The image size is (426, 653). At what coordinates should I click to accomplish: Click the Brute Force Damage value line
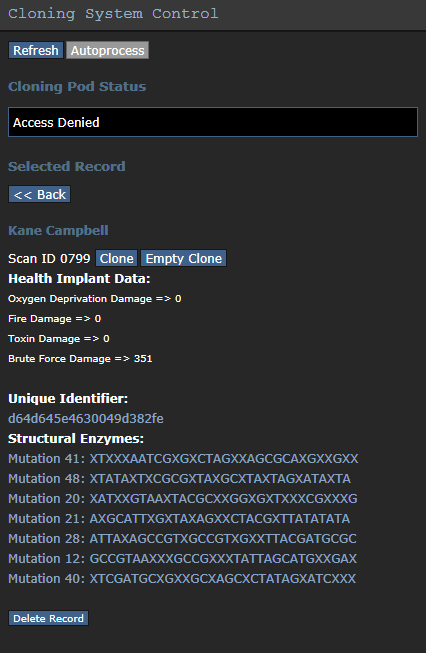[x=80, y=359]
